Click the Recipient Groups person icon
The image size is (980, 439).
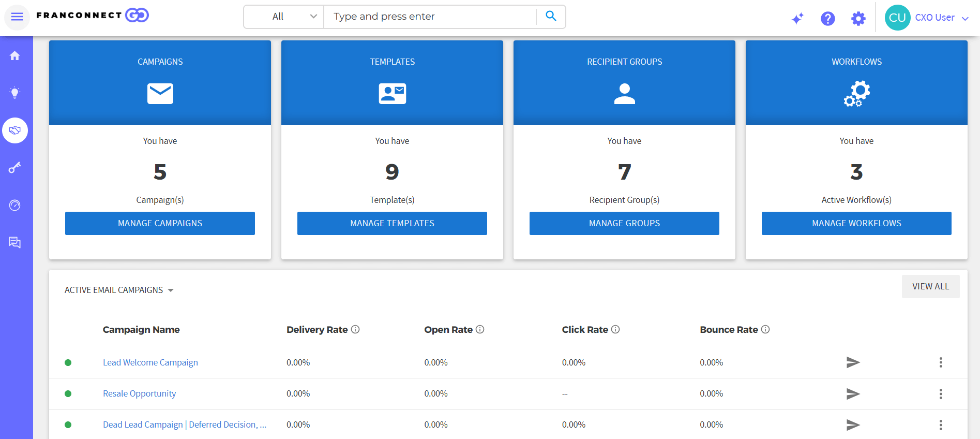pyautogui.click(x=625, y=94)
